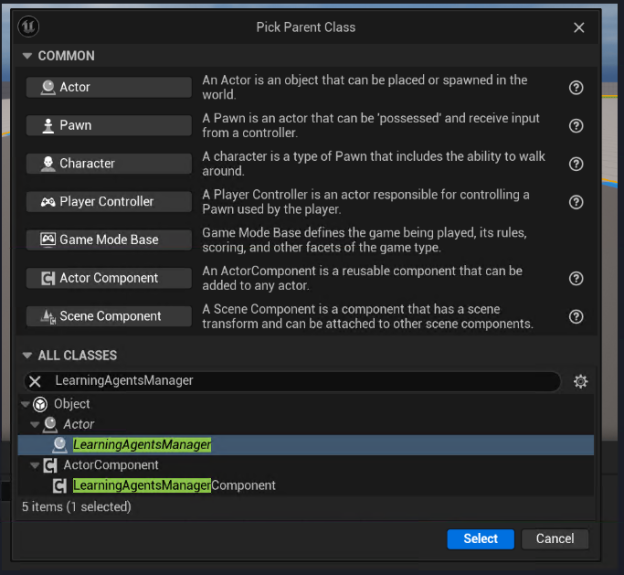The image size is (624, 575).
Task: Open help for Scene Component class
Action: pos(576,317)
